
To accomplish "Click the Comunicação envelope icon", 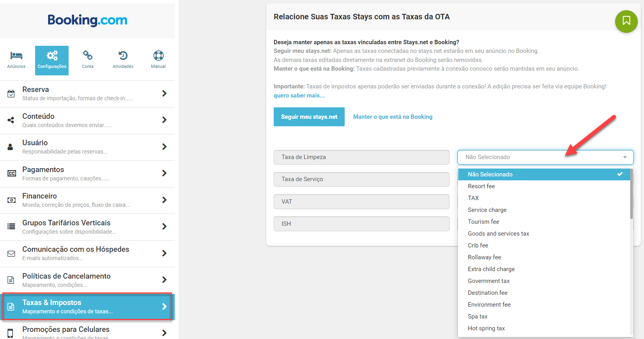I will (11, 253).
